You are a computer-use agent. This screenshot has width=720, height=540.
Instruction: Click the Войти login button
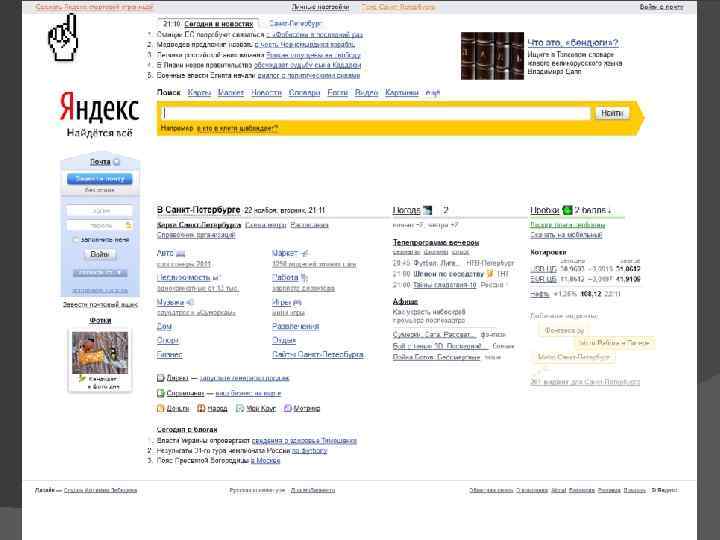100,254
